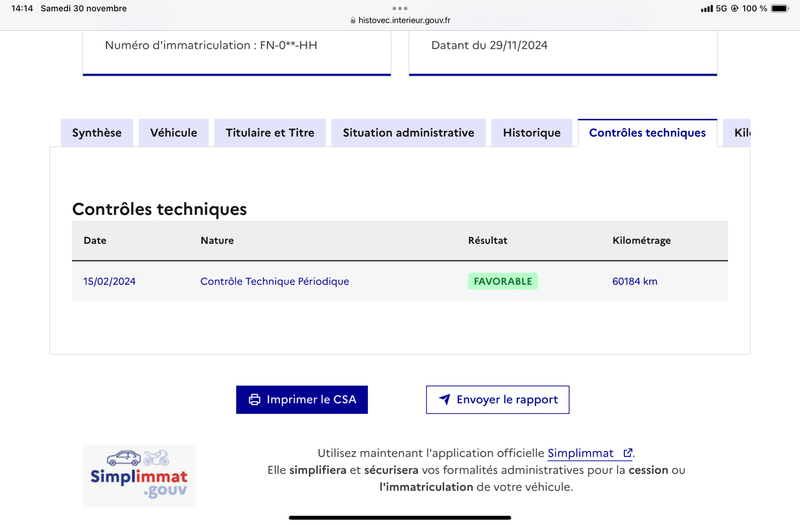Click the Datant du 29/11/2024 text
The image size is (800, 525).
(489, 45)
